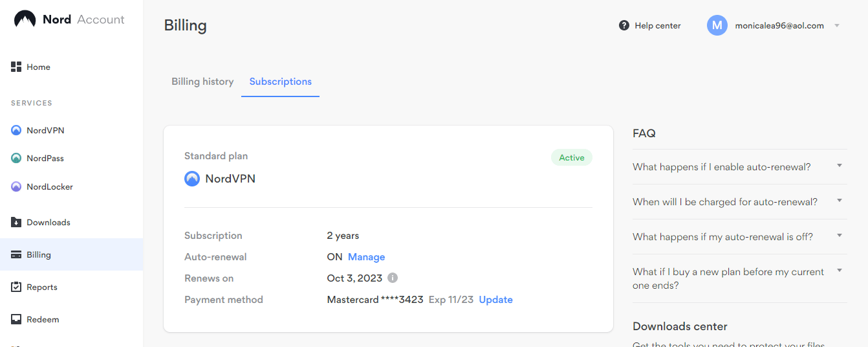Click the NordPass service icon
The image size is (868, 347).
pos(17,158)
